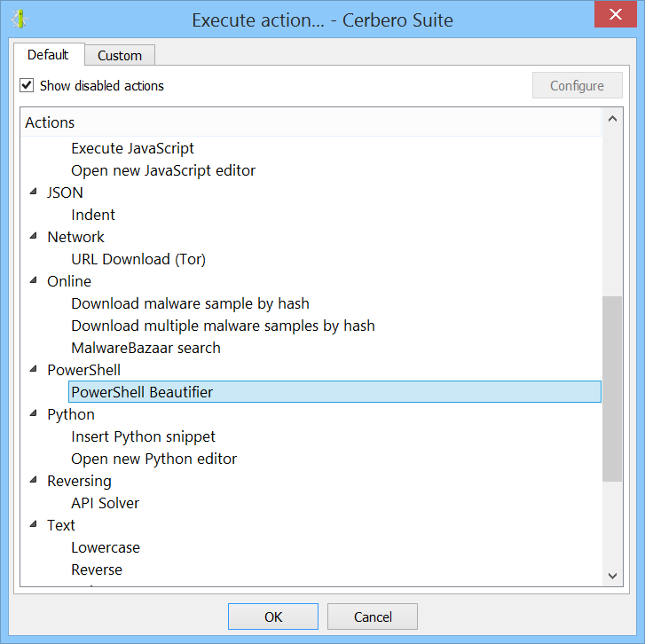645x644 pixels.
Task: Switch to the Custom tab
Action: (x=120, y=56)
